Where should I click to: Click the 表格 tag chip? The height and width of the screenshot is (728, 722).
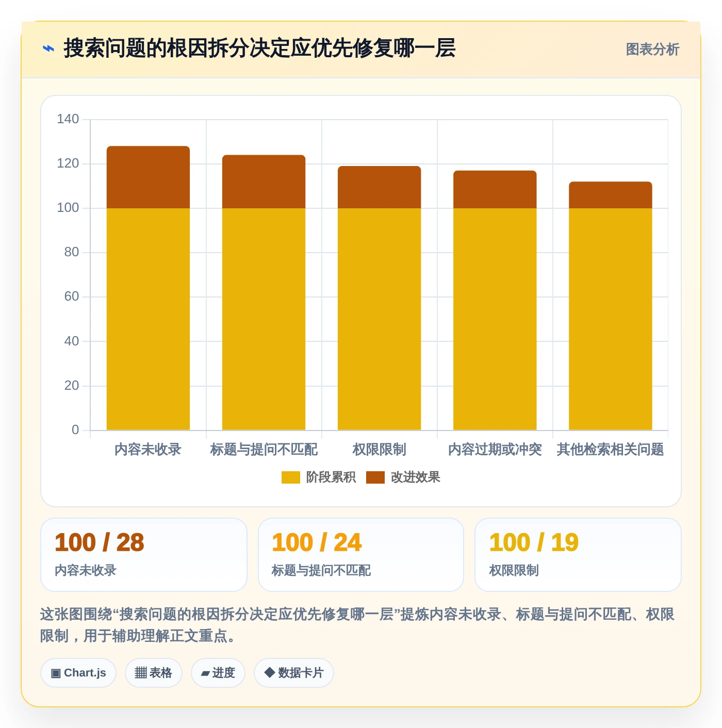154,673
